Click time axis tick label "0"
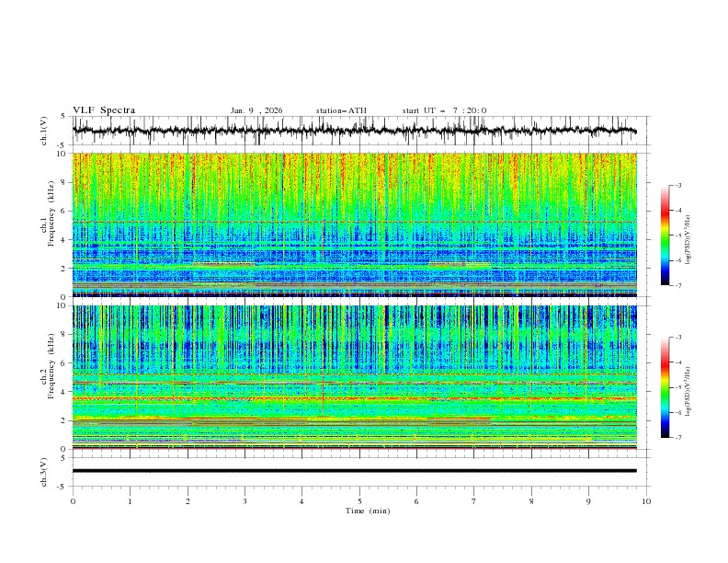The image size is (728, 563). pyautogui.click(x=73, y=501)
